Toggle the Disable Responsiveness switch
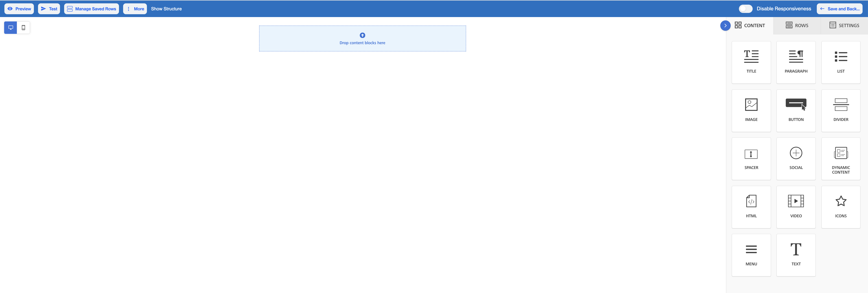868x293 pixels. (x=745, y=9)
